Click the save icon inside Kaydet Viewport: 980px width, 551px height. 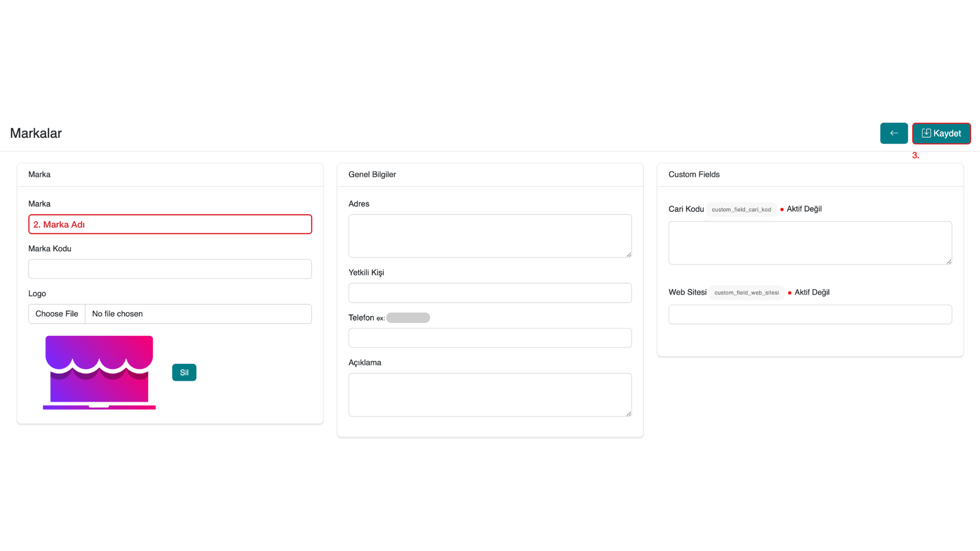(x=926, y=133)
